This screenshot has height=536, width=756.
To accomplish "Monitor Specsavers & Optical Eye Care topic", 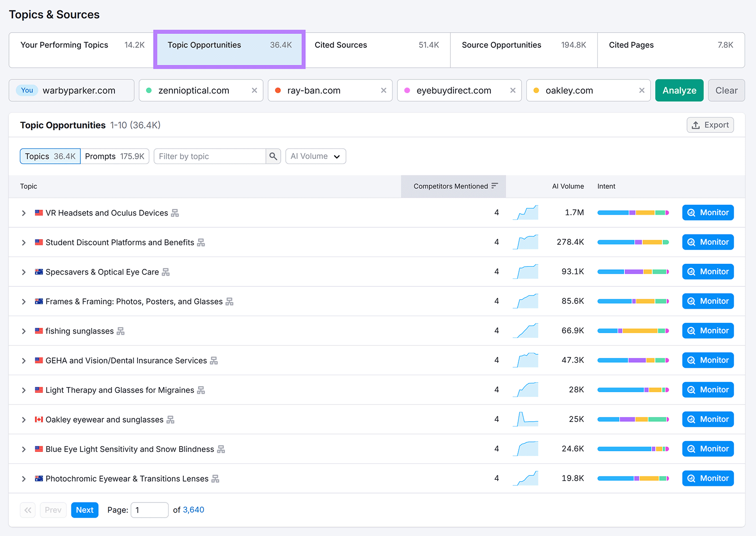I will (708, 272).
